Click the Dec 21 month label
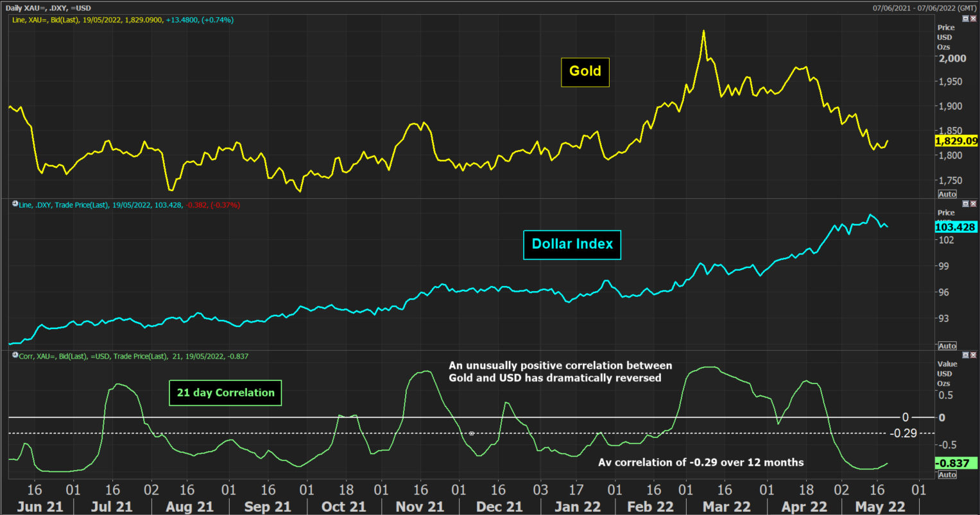This screenshot has height=515, width=980. click(x=499, y=507)
